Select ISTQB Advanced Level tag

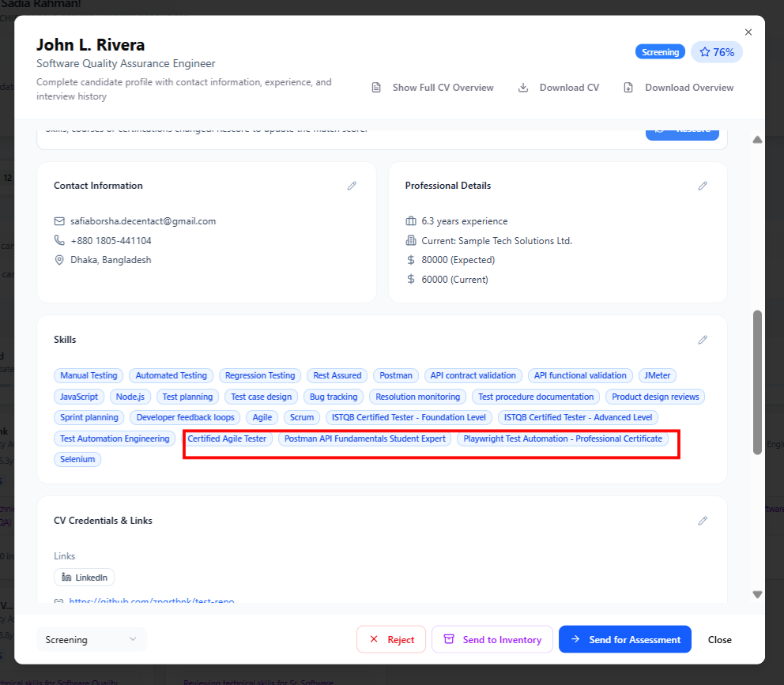pos(578,417)
